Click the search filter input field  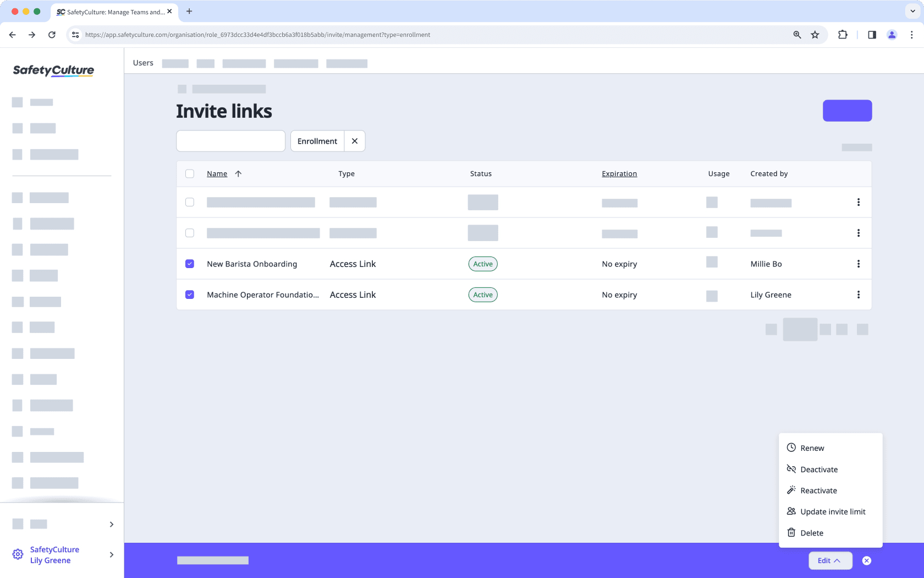click(x=230, y=141)
